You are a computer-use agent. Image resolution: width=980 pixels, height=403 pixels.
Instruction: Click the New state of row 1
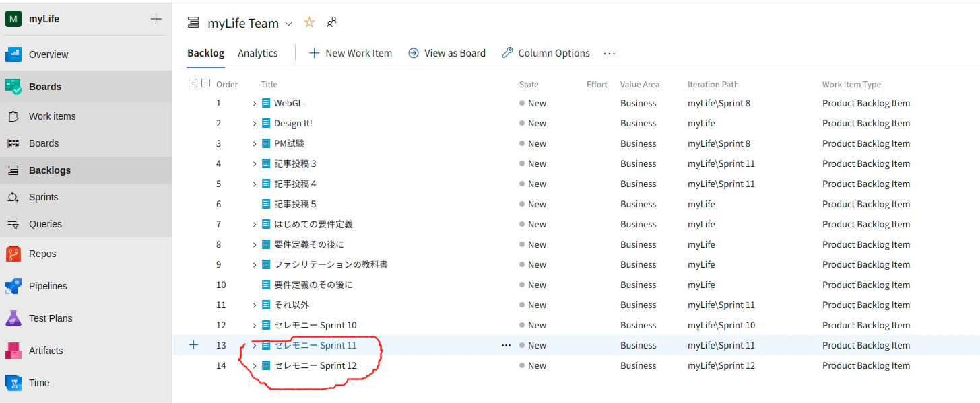(x=533, y=104)
